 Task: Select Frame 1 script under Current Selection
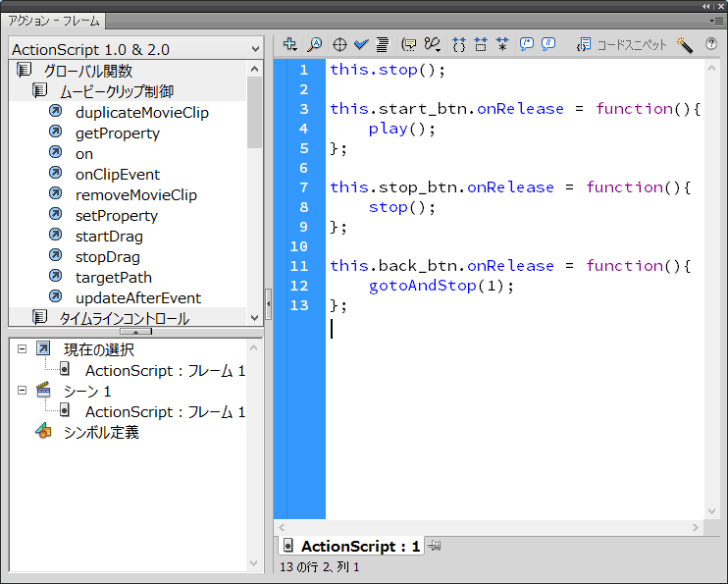pyautogui.click(x=165, y=371)
